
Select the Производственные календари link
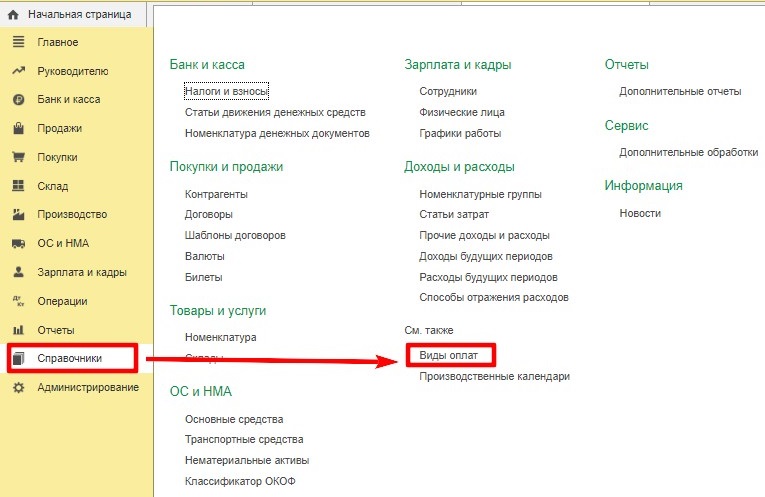[494, 377]
